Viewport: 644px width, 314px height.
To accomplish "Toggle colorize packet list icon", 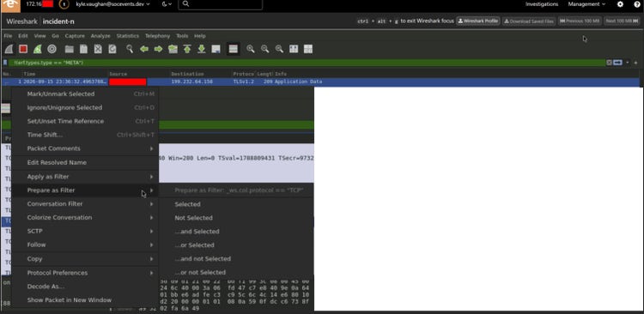I will tap(234, 49).
